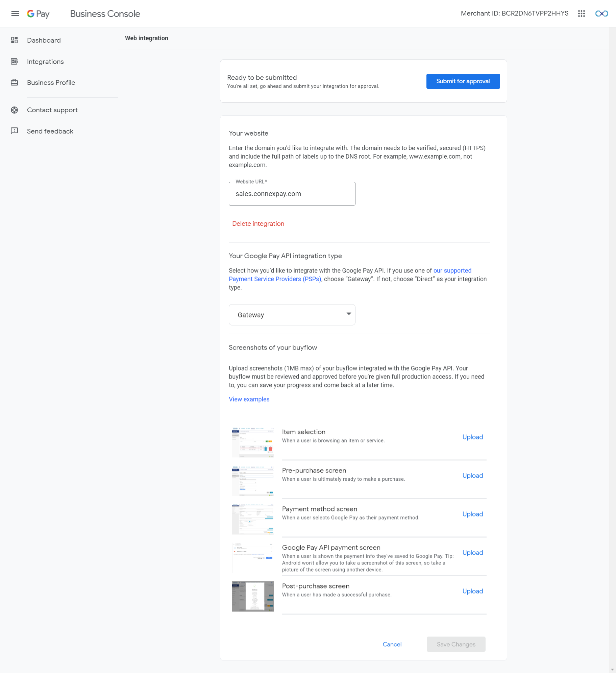This screenshot has height=673, width=616.
Task: Click the 'Screenshots of your buyflow' heading
Action: coord(273,347)
